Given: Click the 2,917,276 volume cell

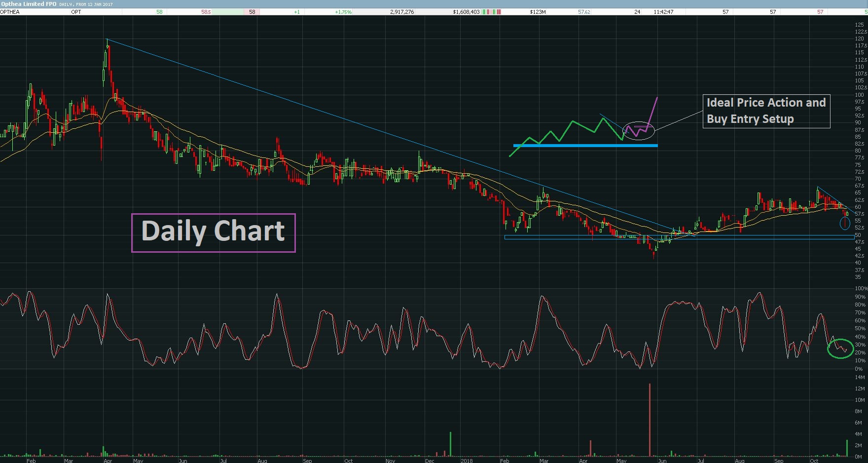Looking at the screenshot, I should (x=402, y=12).
